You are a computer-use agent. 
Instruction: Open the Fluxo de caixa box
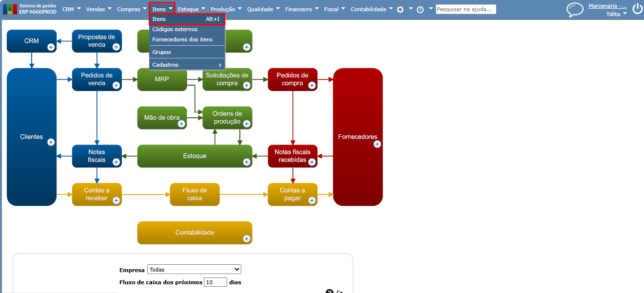195,194
